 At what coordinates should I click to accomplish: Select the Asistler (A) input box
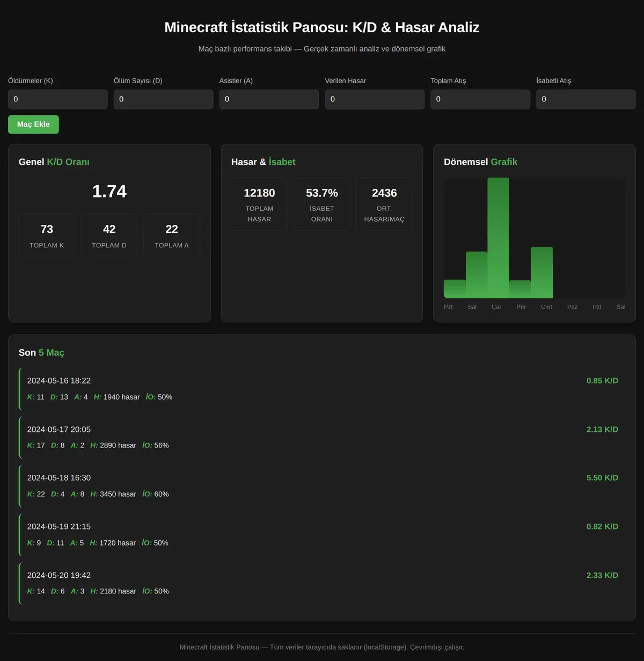click(269, 99)
